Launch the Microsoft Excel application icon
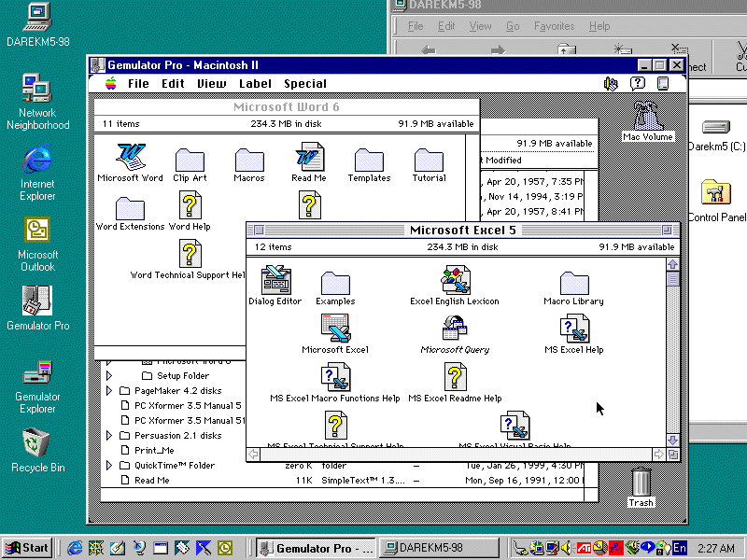This screenshot has height=560, width=747. pos(335,329)
